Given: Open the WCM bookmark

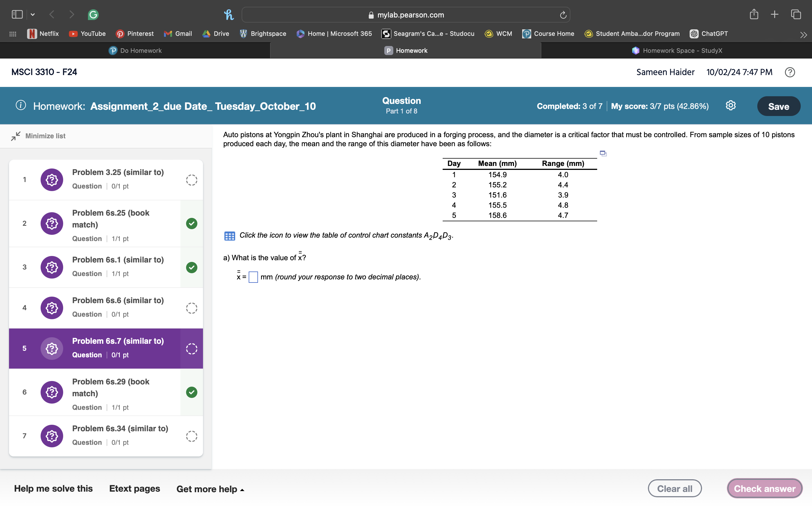Looking at the screenshot, I should [498, 34].
